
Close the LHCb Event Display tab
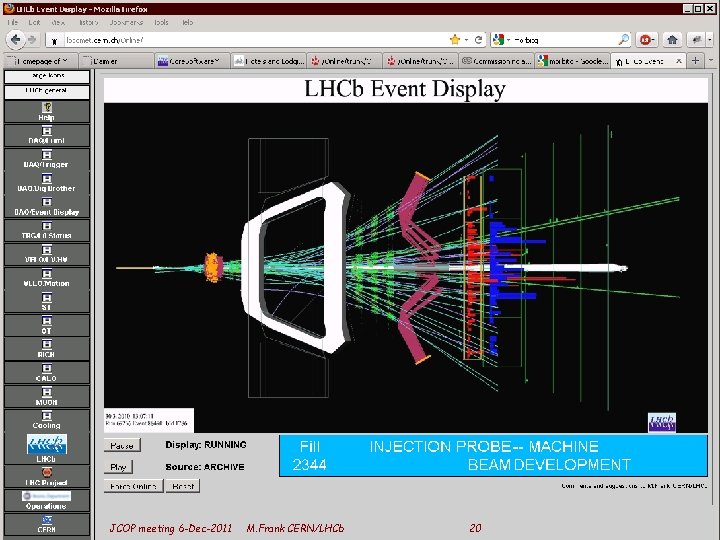point(679,61)
